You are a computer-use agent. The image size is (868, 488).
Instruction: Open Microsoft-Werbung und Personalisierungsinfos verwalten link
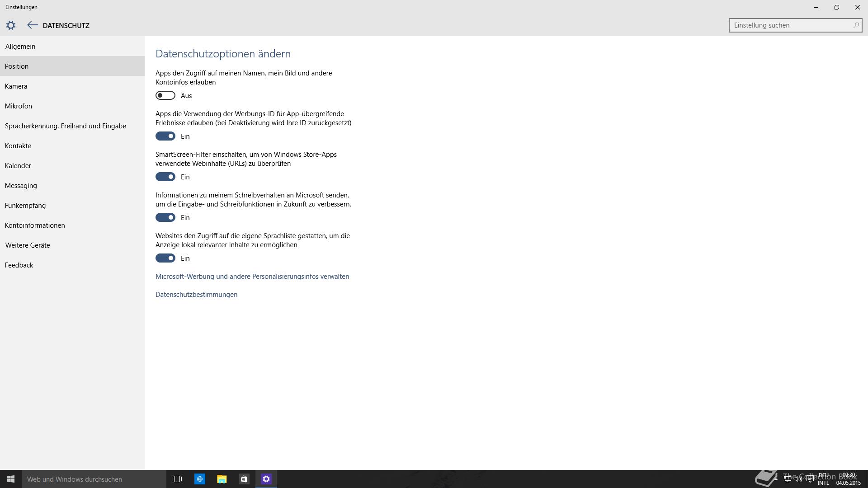coord(252,276)
